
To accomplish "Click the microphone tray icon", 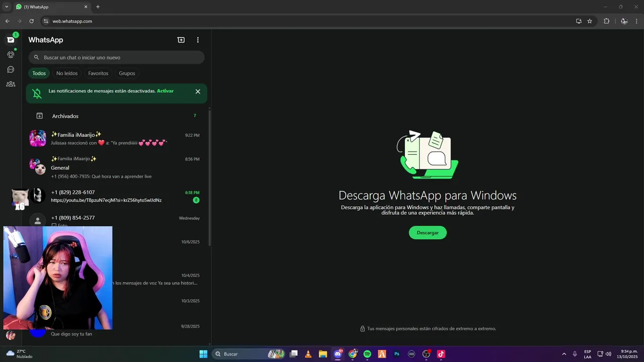I will point(575,354).
